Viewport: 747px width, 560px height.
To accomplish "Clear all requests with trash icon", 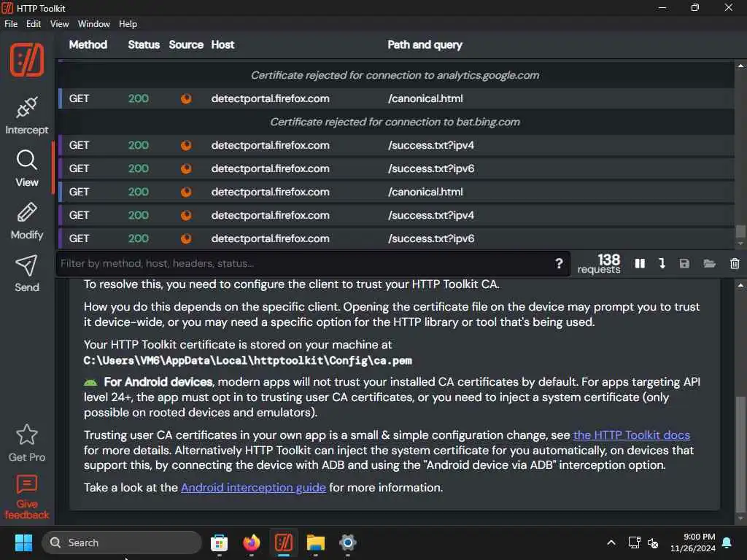I will [x=735, y=263].
